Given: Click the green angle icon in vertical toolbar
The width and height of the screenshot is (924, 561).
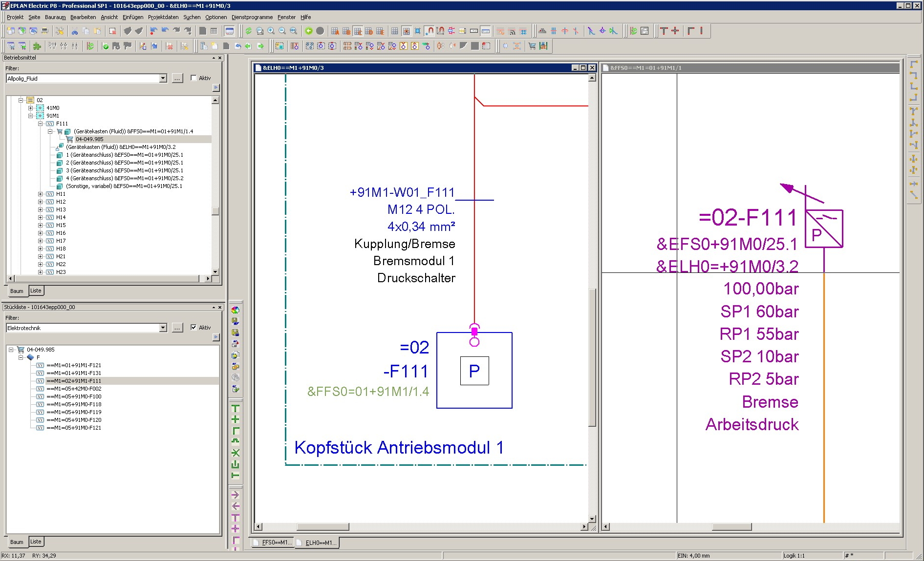Looking at the screenshot, I should tap(235, 431).
